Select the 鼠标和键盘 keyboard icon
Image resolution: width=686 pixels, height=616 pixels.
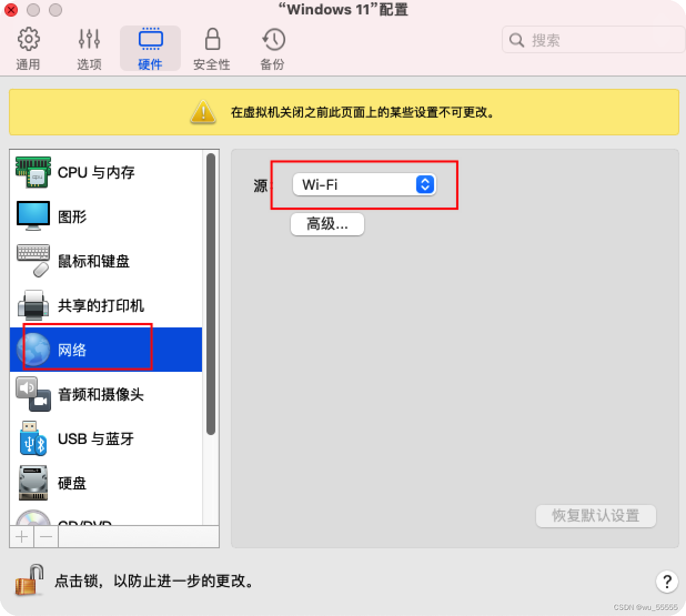click(33, 260)
